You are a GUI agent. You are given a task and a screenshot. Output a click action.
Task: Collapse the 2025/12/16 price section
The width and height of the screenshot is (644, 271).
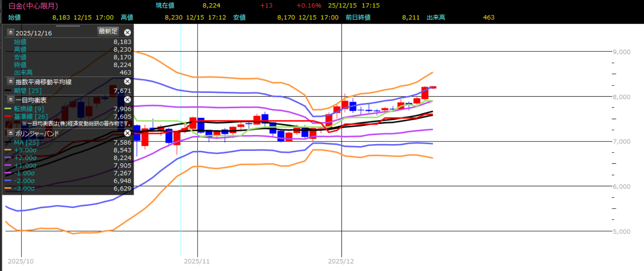pyautogui.click(x=10, y=33)
